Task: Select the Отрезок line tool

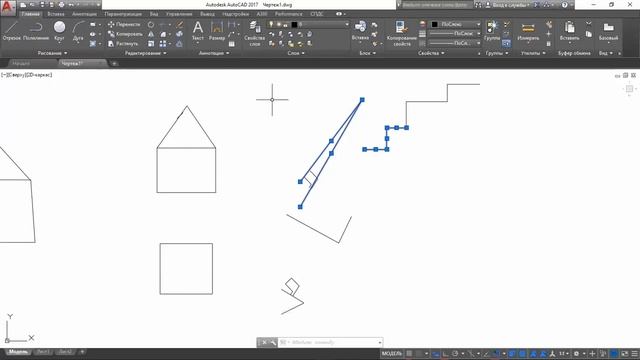Action: 11,30
